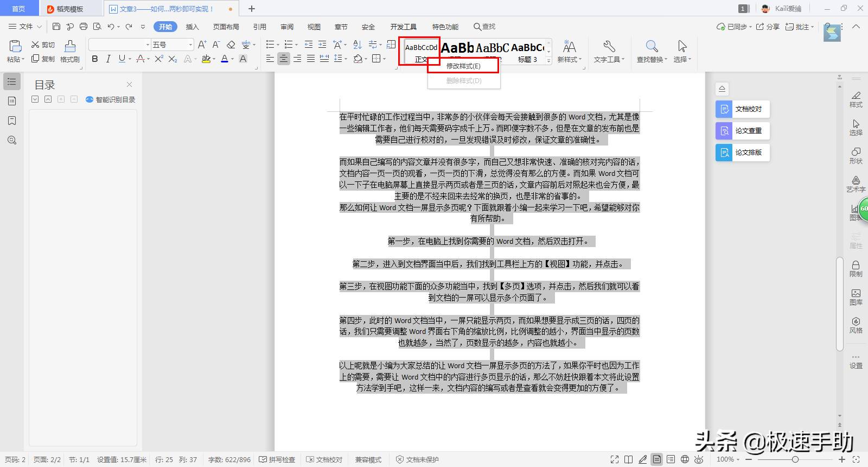The height and width of the screenshot is (467, 868).
Task: Click 艺术字 WordArt icon in right sidebar
Action: (856, 184)
